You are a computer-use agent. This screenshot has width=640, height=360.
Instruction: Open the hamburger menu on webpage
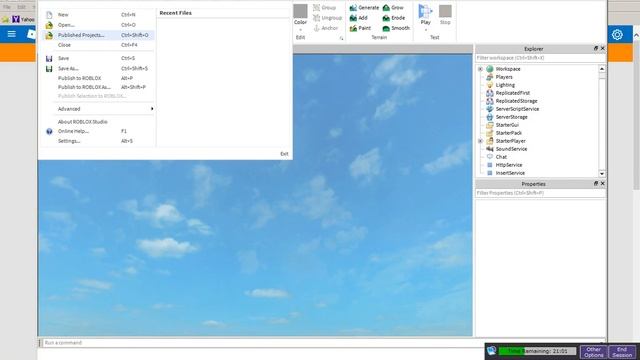[x=11, y=34]
